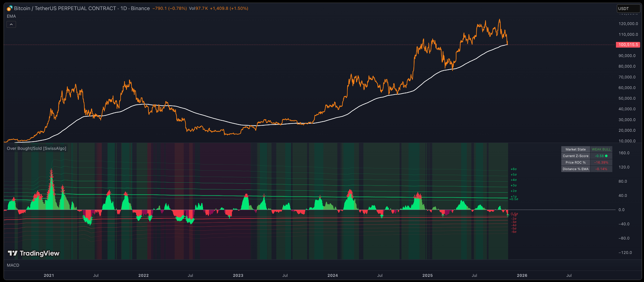Click the Distance % EMA table row label
The height and width of the screenshot is (282, 644).
click(x=575, y=169)
